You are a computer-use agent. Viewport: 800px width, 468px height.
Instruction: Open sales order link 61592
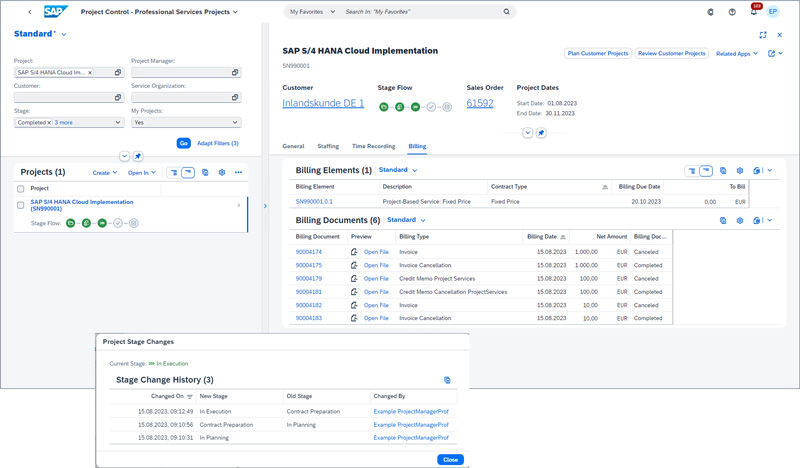pyautogui.click(x=480, y=103)
